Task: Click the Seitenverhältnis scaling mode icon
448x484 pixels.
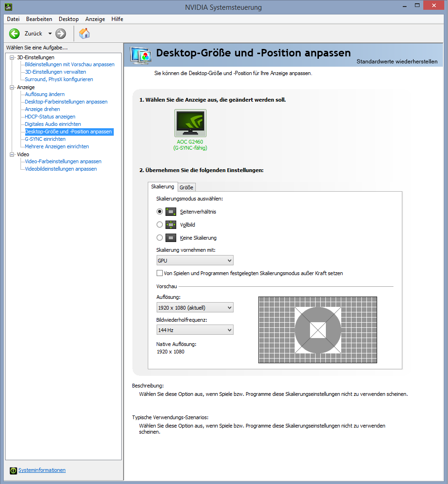Action: click(x=171, y=211)
